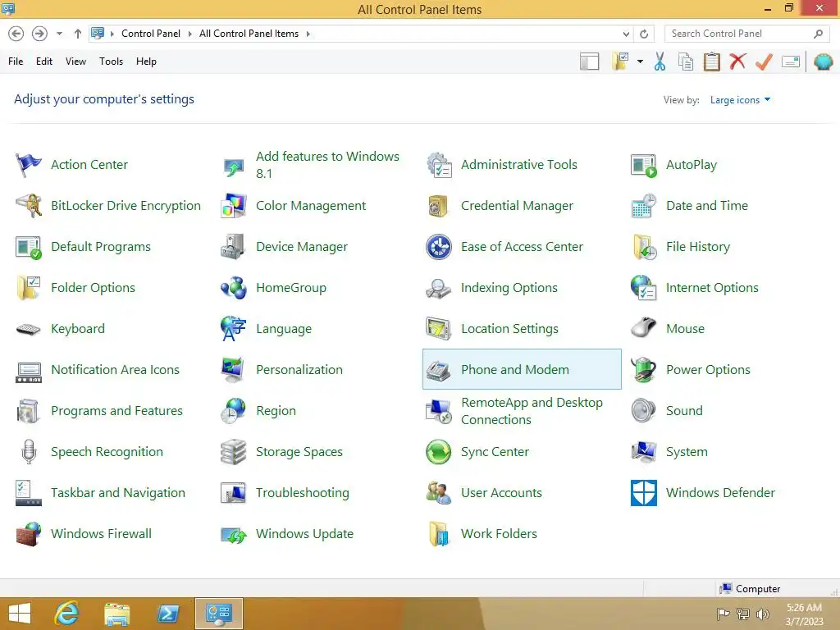Open the Troubleshooting icon

pos(234,493)
